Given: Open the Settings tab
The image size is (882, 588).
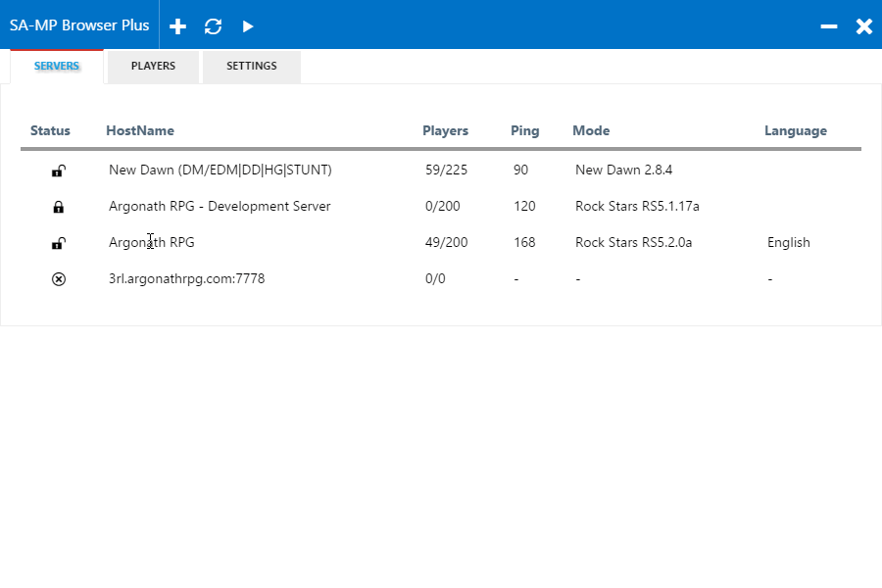Looking at the screenshot, I should coord(252,67).
